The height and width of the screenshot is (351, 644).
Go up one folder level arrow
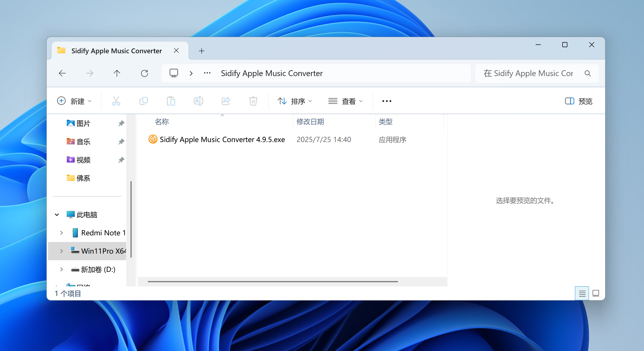click(x=117, y=73)
